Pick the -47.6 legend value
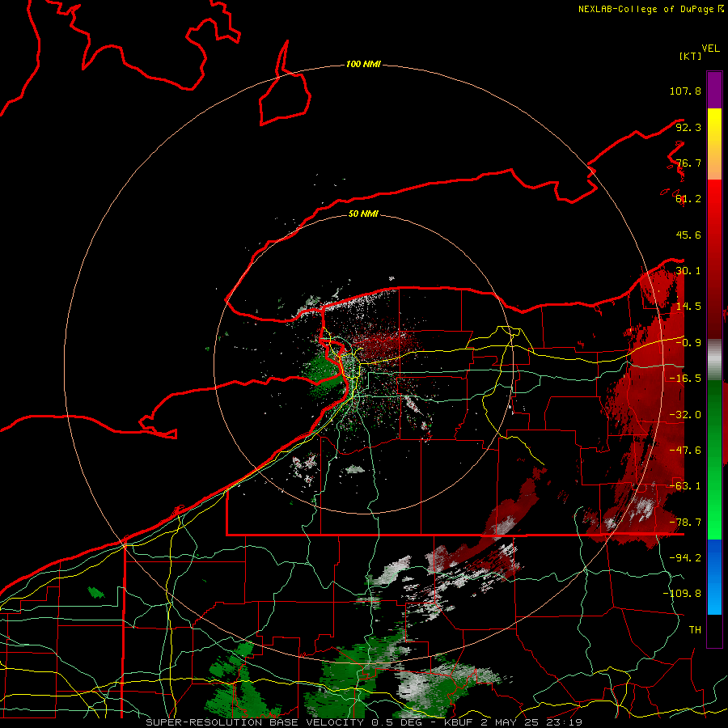Image resolution: width=728 pixels, height=728 pixels. pyautogui.click(x=685, y=451)
